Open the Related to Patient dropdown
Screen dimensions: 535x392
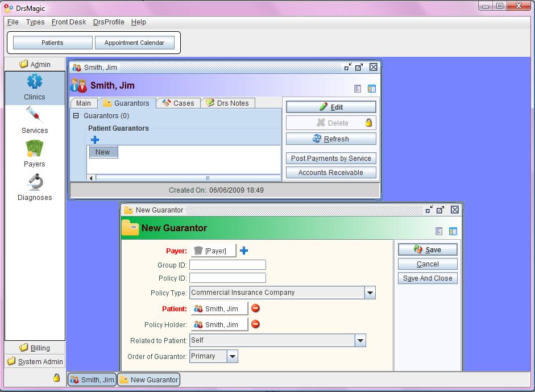pos(360,340)
